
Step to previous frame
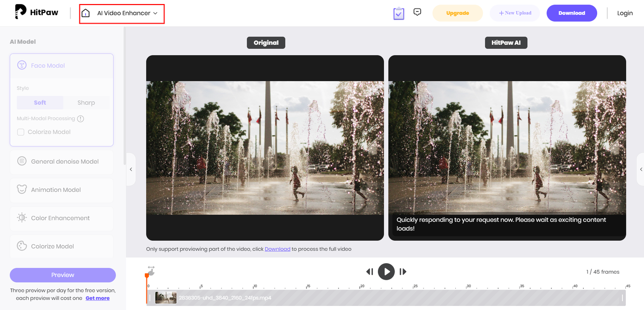point(370,272)
